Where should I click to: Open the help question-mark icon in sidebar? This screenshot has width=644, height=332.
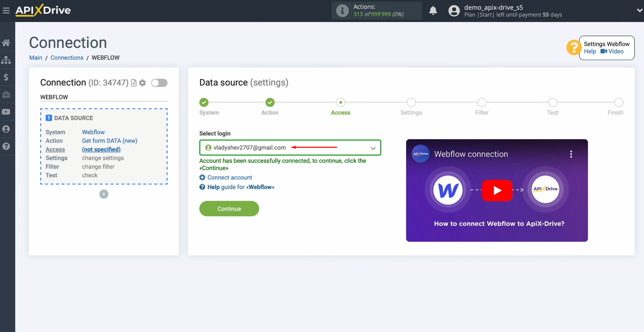pyautogui.click(x=7, y=146)
